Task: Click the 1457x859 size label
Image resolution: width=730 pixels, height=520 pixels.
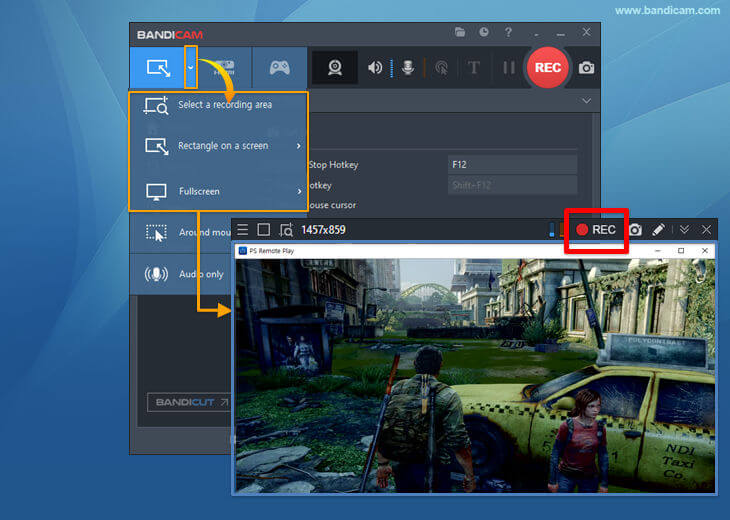Action: 324,230
